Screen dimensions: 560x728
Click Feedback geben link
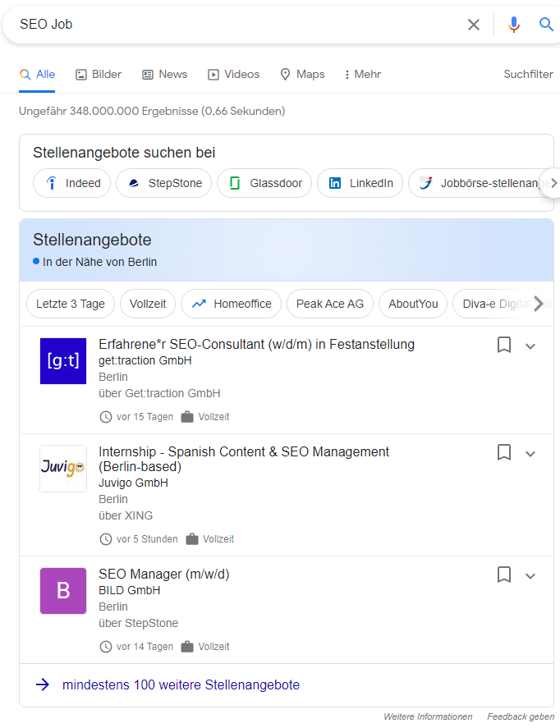coord(521,717)
